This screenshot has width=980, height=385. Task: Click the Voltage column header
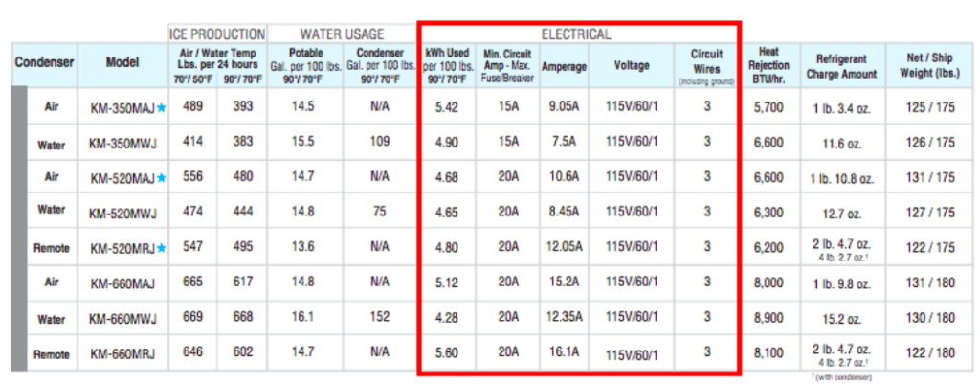tap(632, 66)
